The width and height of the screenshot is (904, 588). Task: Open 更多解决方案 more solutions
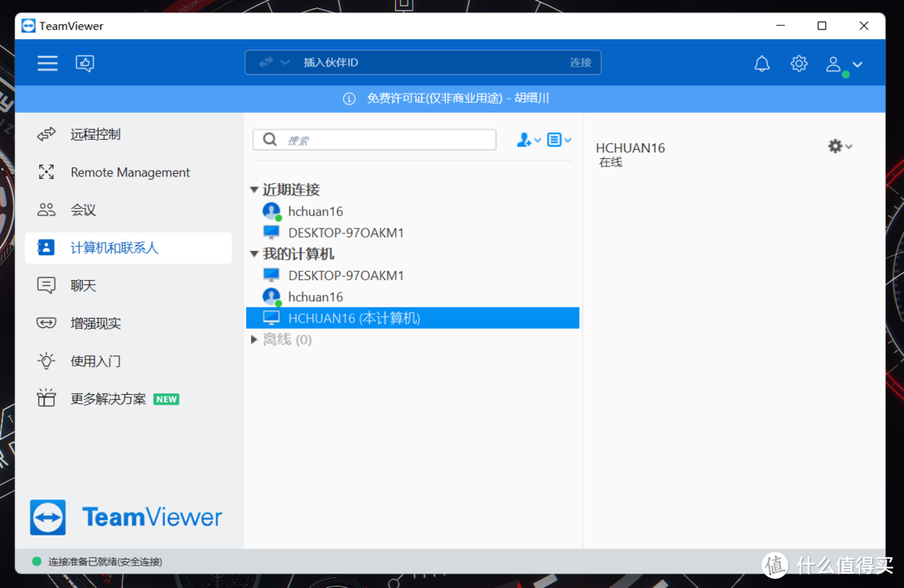click(x=129, y=399)
